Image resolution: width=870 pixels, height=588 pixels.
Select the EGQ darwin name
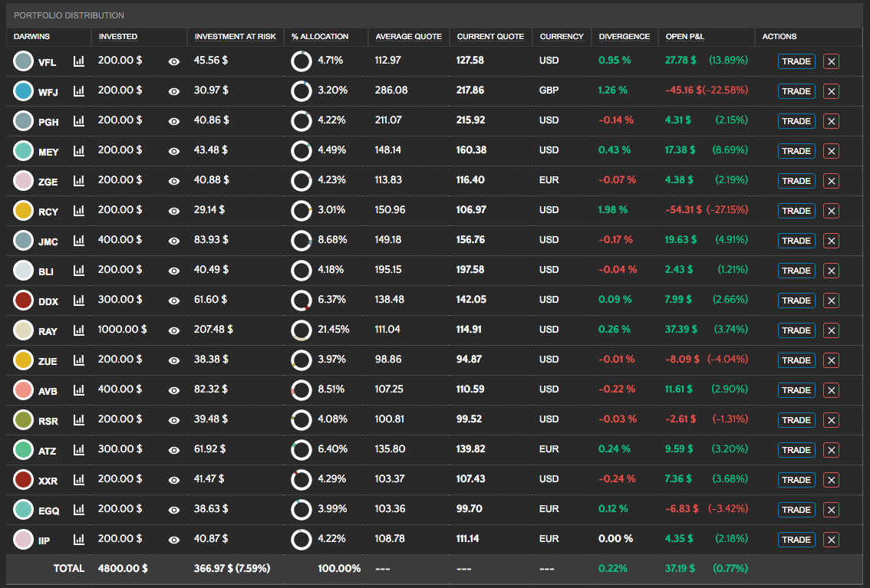point(48,511)
